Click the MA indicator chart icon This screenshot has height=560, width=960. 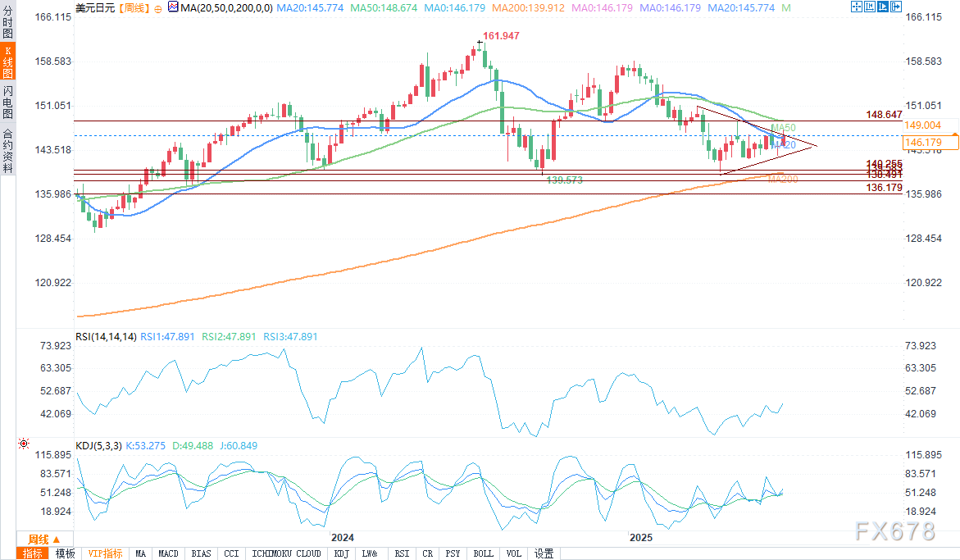coord(171,7)
